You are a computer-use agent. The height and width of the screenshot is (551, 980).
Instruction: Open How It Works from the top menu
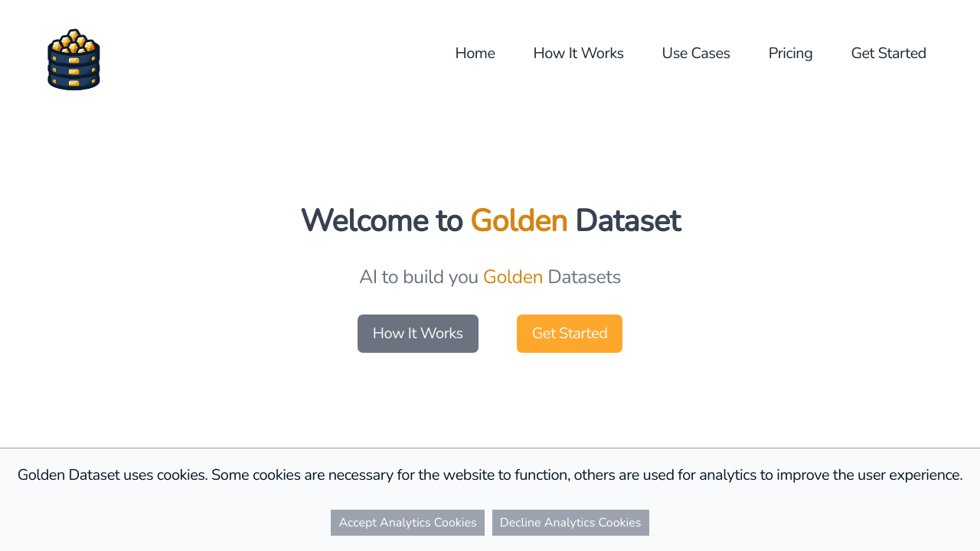coord(578,53)
